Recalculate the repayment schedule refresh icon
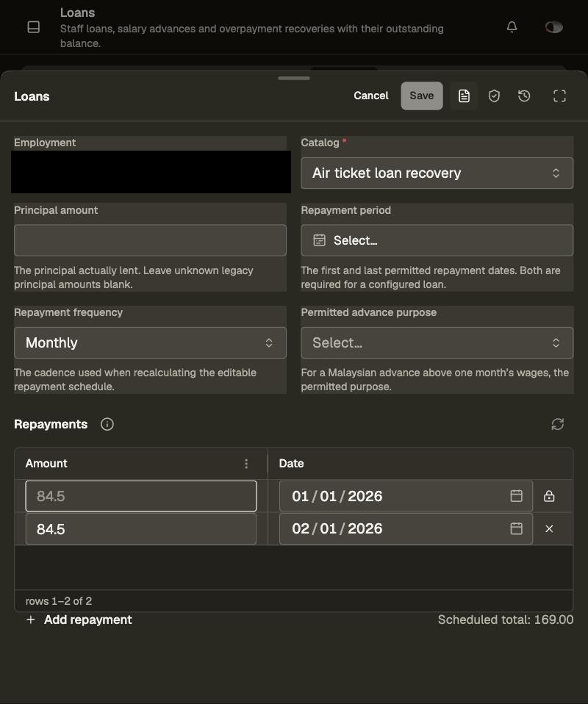The width and height of the screenshot is (588, 704). (557, 424)
